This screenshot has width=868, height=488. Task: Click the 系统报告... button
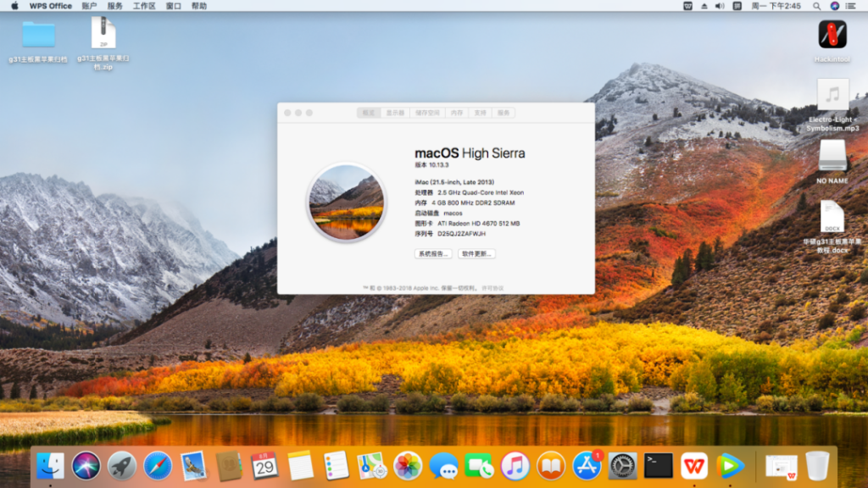click(432, 253)
